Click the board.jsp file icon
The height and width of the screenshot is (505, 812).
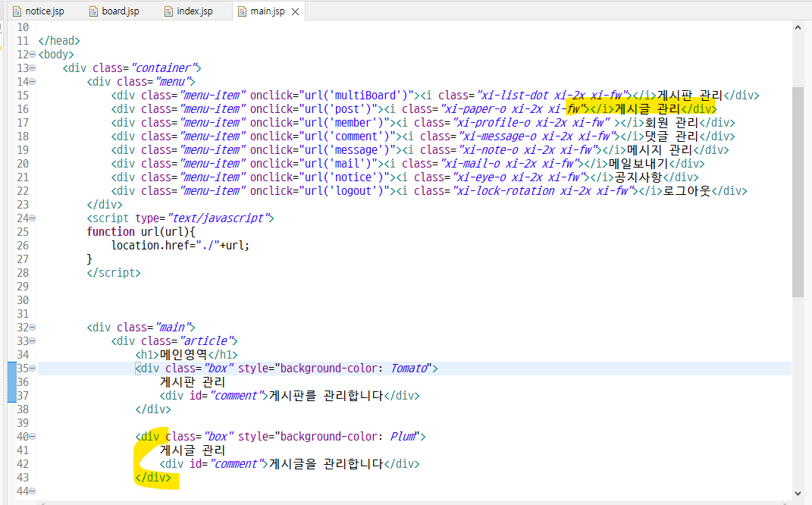(93, 11)
